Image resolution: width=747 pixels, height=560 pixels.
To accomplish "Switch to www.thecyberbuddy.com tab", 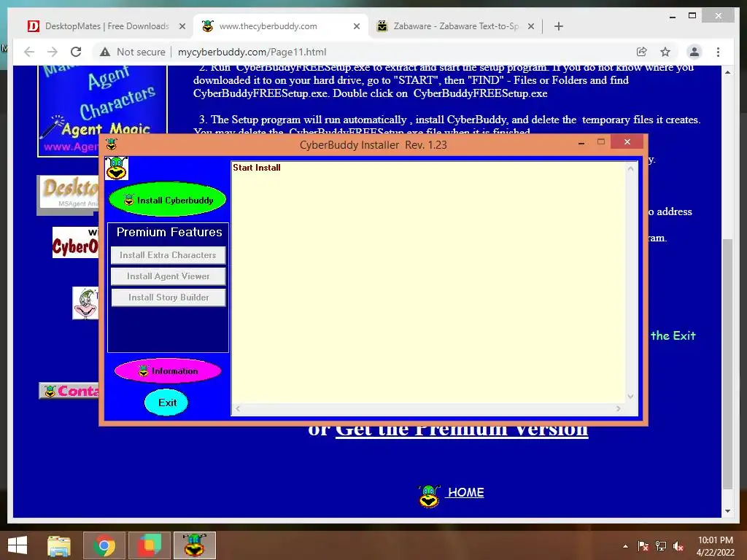I will (280, 26).
